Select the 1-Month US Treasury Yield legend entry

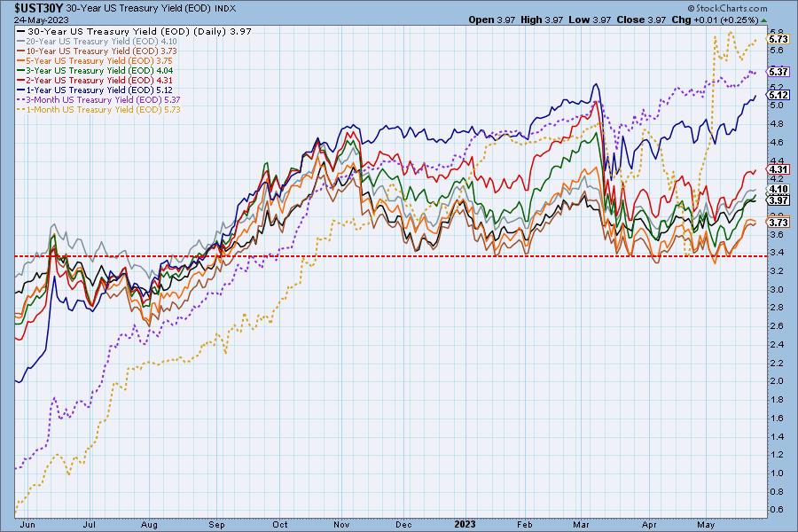point(98,109)
